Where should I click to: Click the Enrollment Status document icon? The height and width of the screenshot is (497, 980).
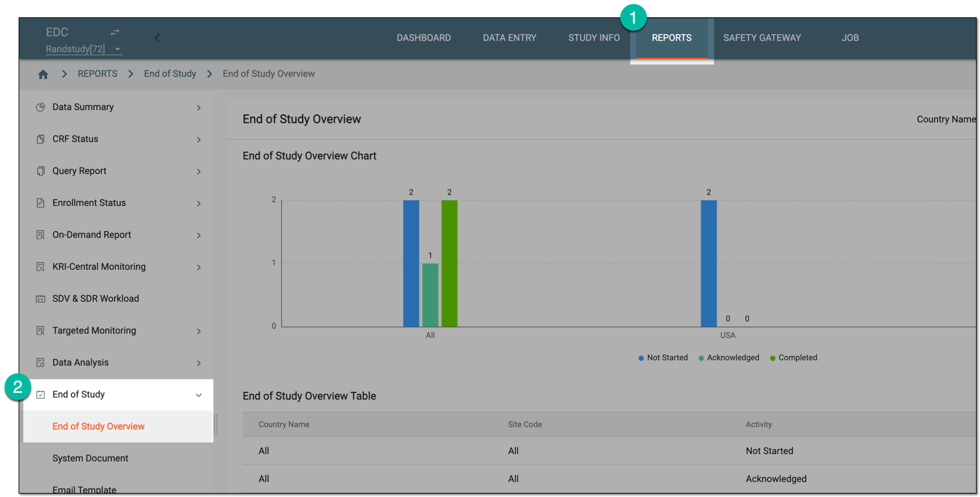40,203
